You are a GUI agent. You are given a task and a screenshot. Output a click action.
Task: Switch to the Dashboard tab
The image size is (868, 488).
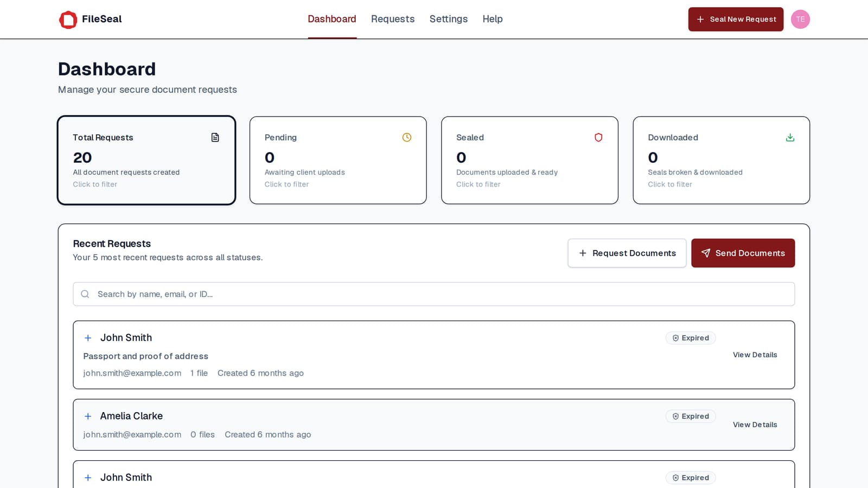pos(332,19)
